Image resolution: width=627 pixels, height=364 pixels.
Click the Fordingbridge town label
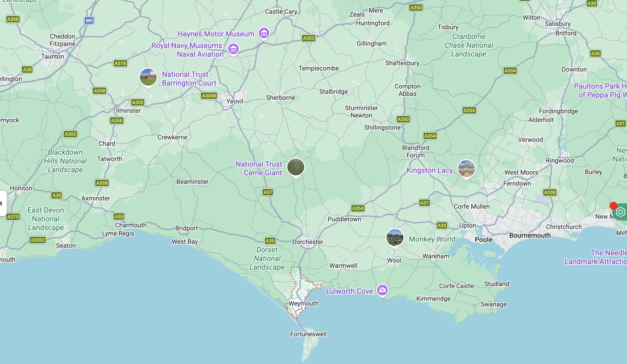click(x=559, y=111)
